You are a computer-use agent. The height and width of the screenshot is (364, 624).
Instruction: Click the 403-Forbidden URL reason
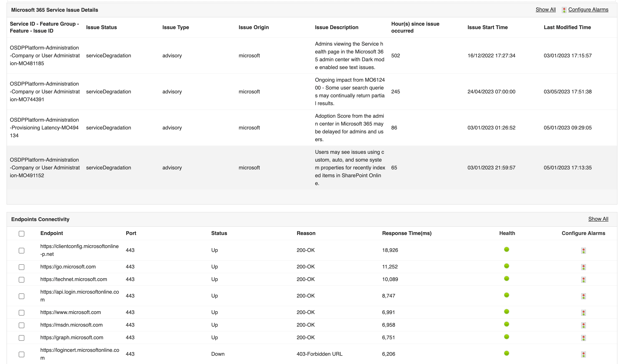click(319, 354)
